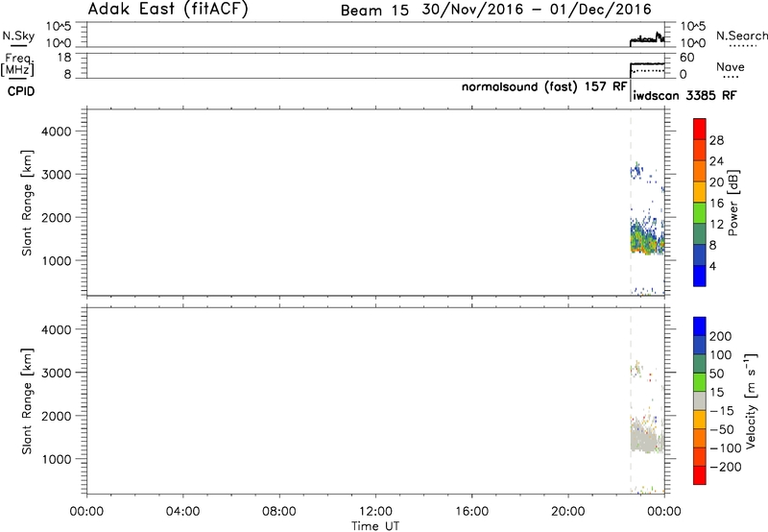Click the gray velocity scatter cluster near 1500 km

(645, 438)
